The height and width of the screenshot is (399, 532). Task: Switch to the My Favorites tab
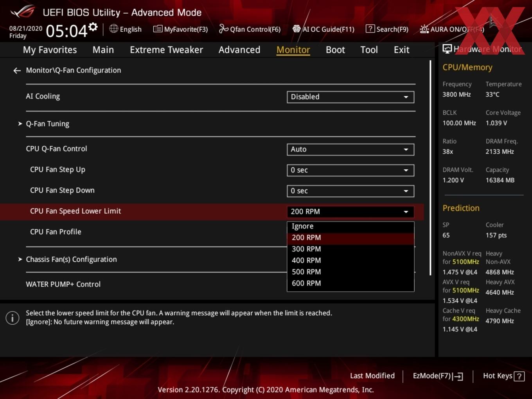point(50,50)
